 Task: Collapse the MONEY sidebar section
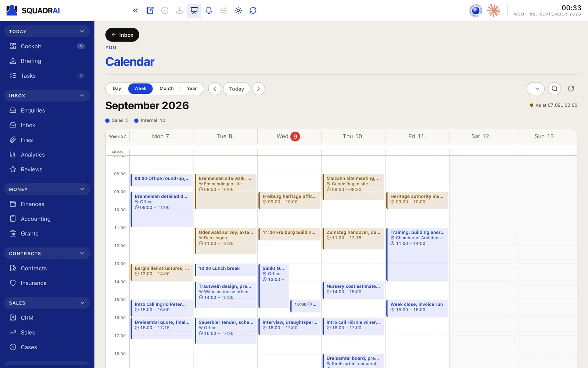[x=47, y=189]
